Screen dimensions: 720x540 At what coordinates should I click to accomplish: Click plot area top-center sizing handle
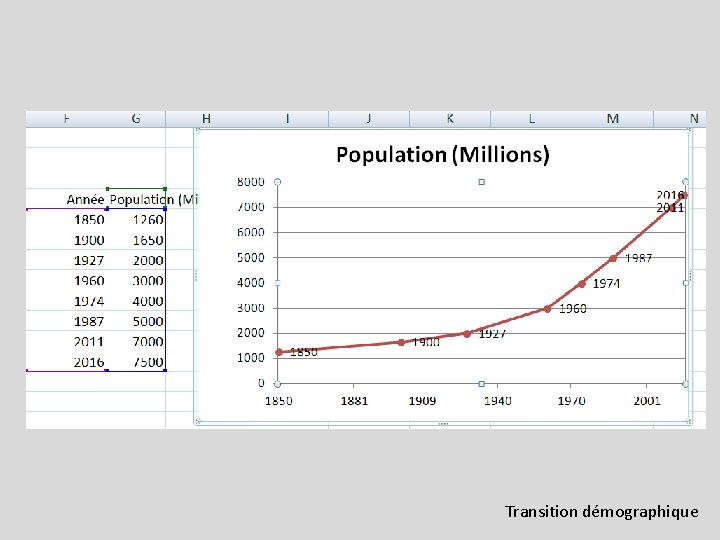tap(481, 182)
